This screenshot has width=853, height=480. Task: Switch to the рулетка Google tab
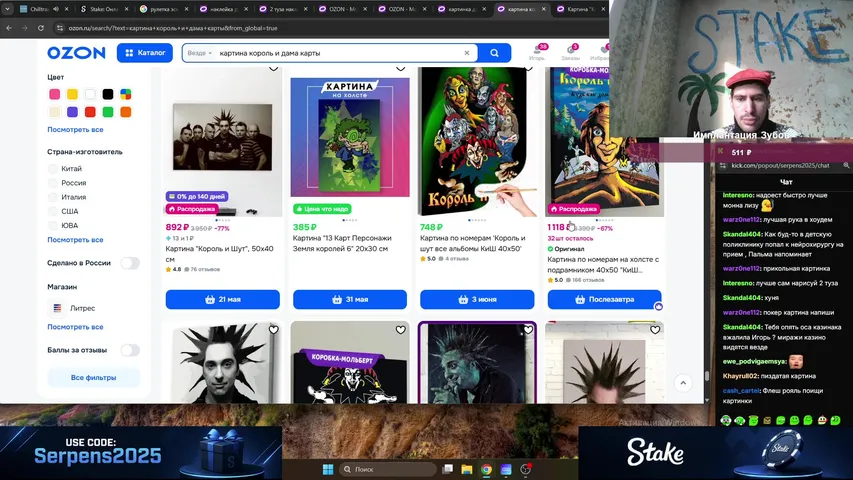(x=162, y=9)
